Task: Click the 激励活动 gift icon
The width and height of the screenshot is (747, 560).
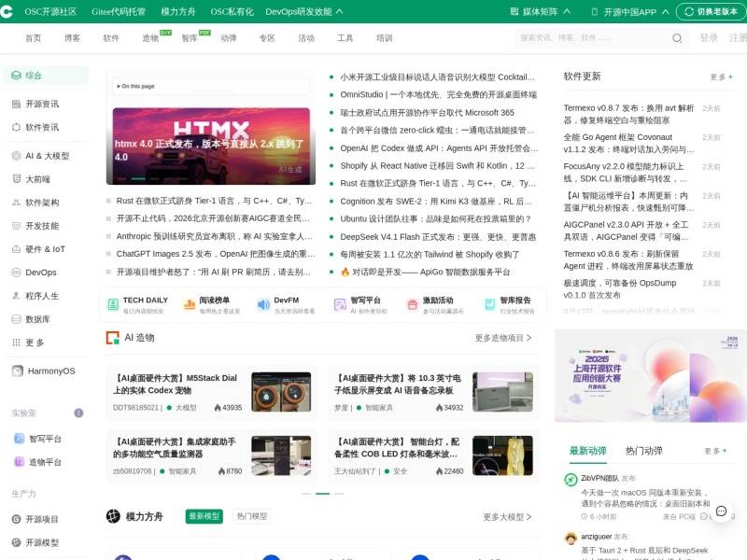Action: (413, 305)
